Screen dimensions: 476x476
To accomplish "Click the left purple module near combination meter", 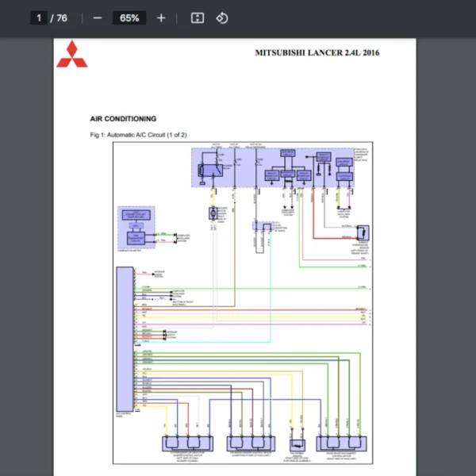I will (136, 227).
